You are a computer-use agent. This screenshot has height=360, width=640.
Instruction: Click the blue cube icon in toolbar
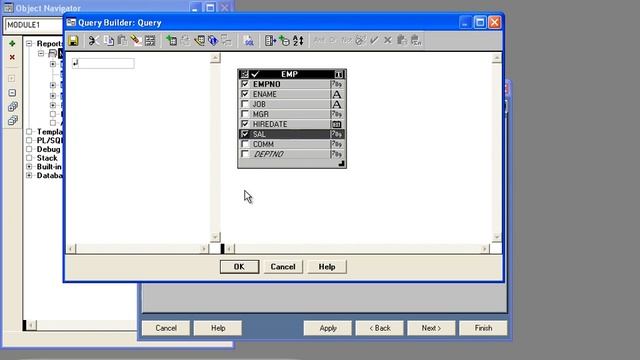213,40
